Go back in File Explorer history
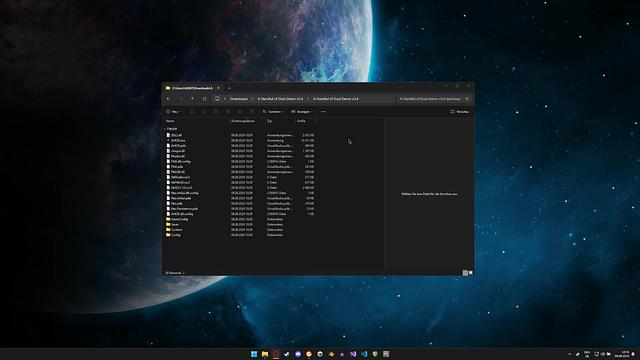Viewport: 640px width, 360px height. 168,99
